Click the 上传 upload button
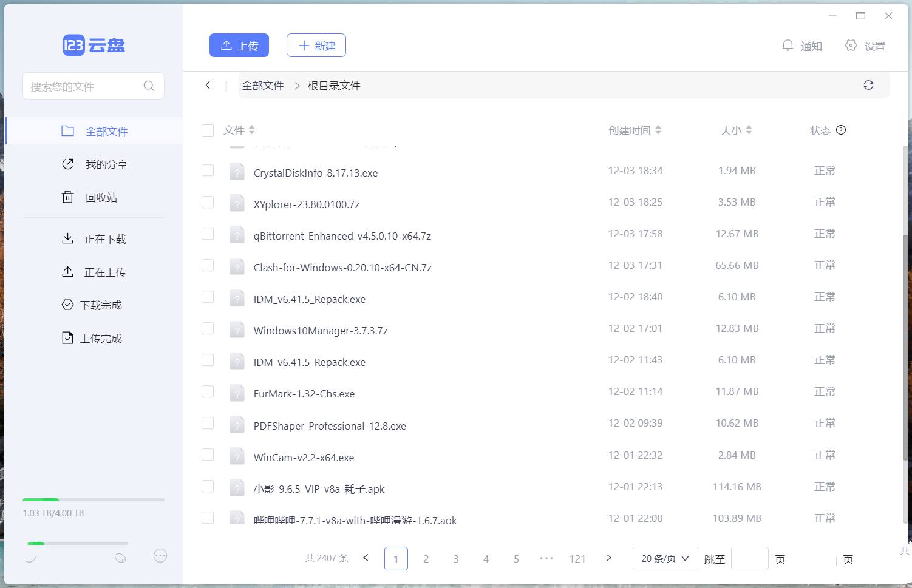This screenshot has width=912, height=588. tap(239, 46)
